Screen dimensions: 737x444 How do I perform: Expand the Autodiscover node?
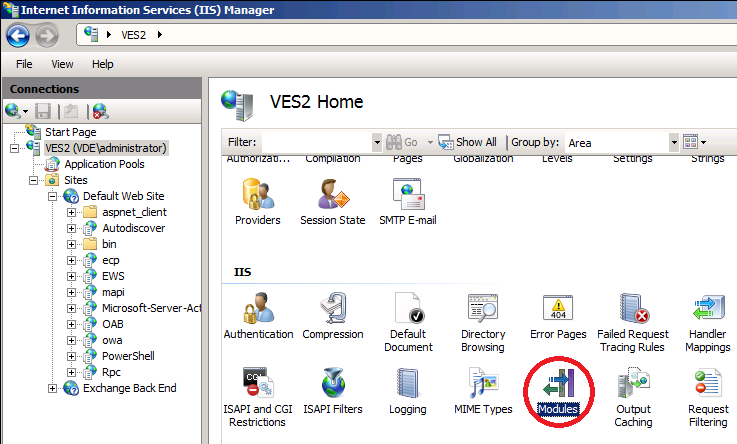tap(71, 228)
